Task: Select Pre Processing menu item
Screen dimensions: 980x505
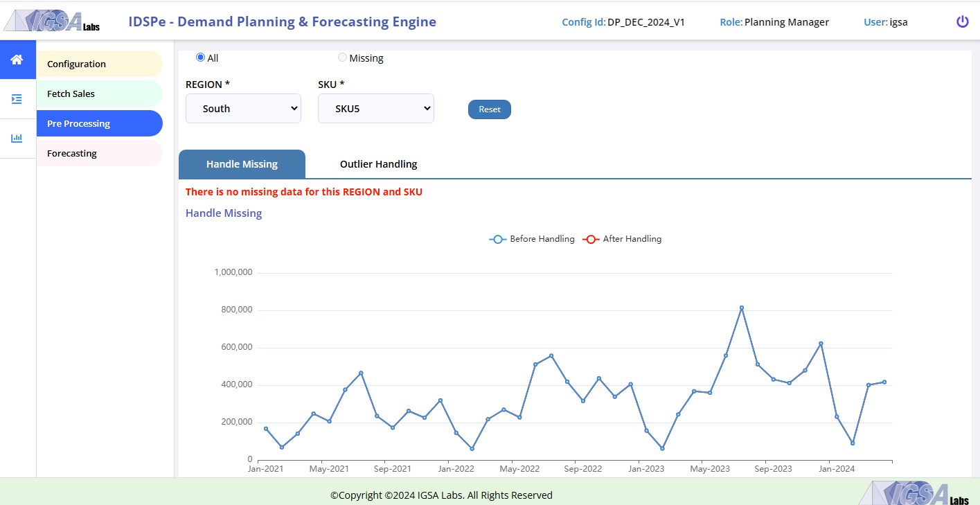Action: [100, 123]
